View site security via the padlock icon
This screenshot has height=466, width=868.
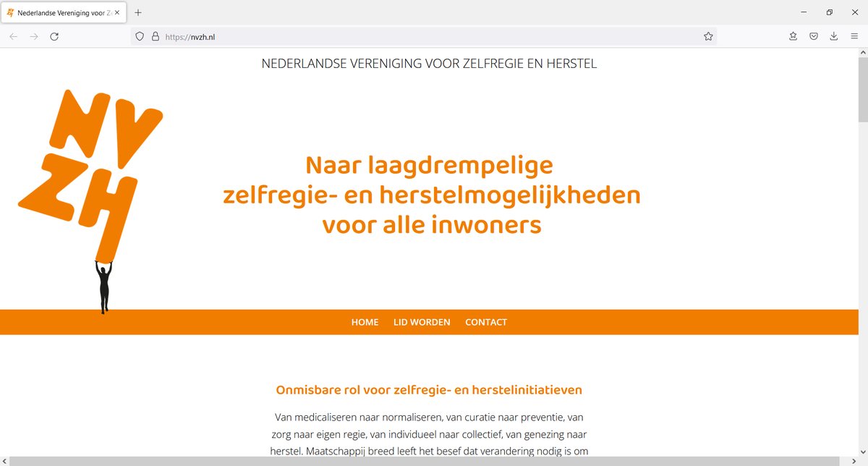[155, 35]
